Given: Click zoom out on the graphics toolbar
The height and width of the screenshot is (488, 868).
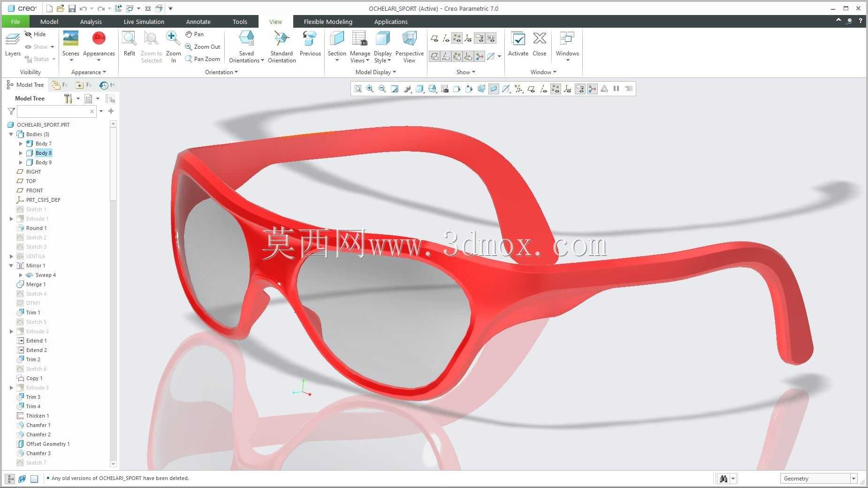Looking at the screenshot, I should tap(382, 89).
